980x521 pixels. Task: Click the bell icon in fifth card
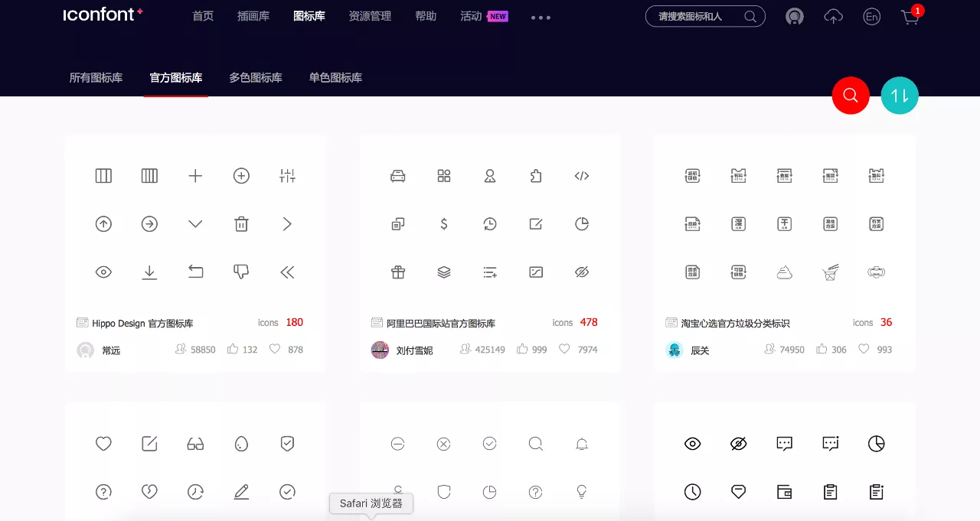(x=582, y=444)
